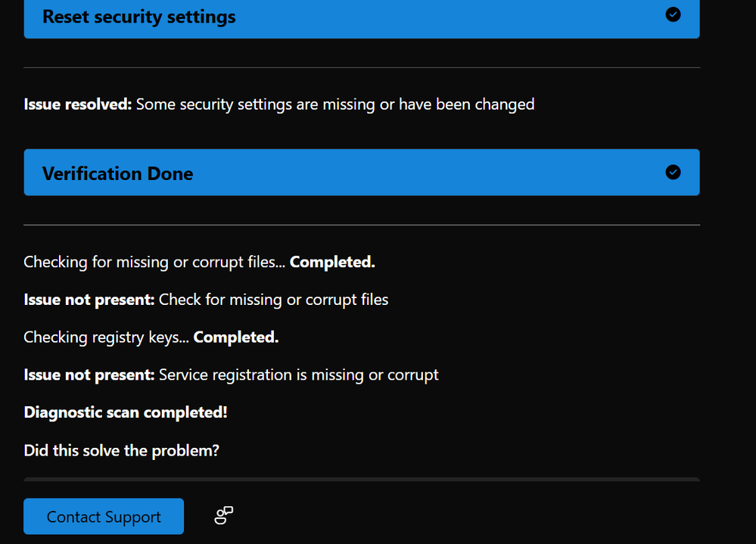Click bold 'Completed.' after corrupt files check

point(332,263)
